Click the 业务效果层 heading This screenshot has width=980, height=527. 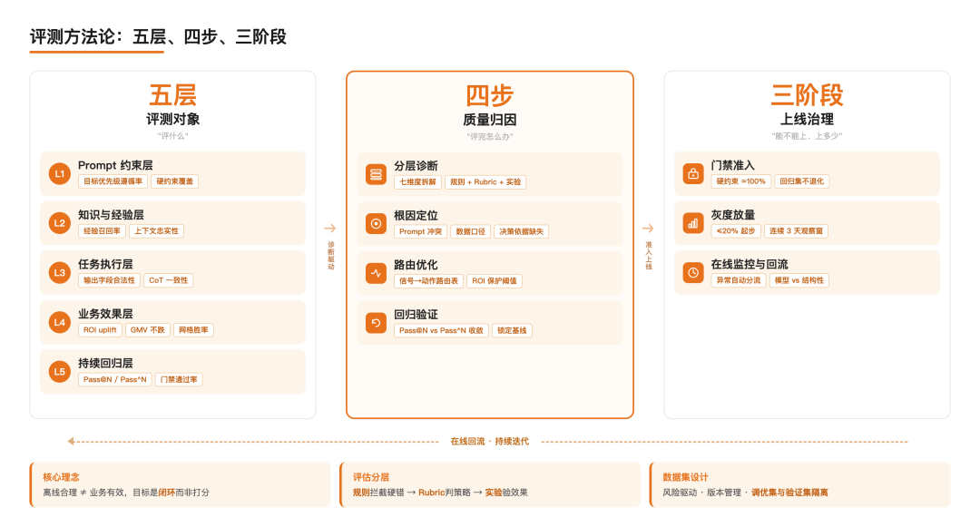coord(105,314)
